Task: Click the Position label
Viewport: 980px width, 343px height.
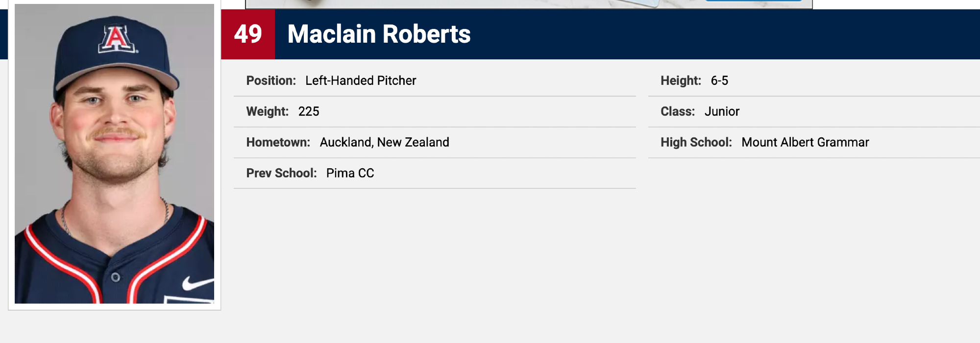Action: pyautogui.click(x=271, y=80)
